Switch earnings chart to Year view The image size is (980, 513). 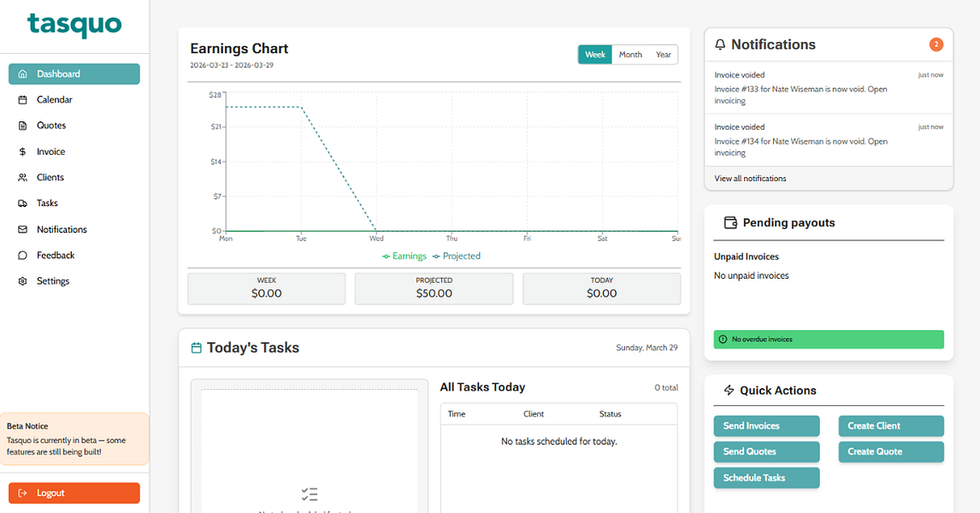point(663,55)
